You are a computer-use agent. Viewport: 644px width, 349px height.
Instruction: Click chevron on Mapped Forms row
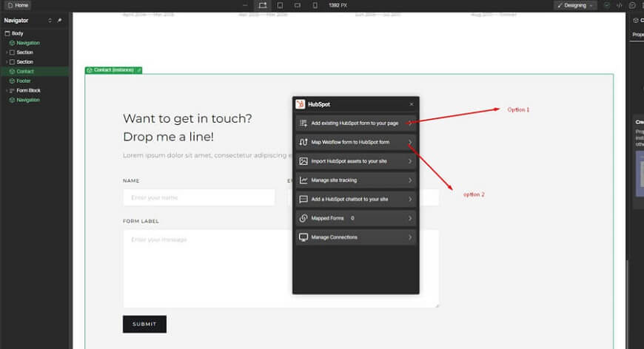click(410, 218)
